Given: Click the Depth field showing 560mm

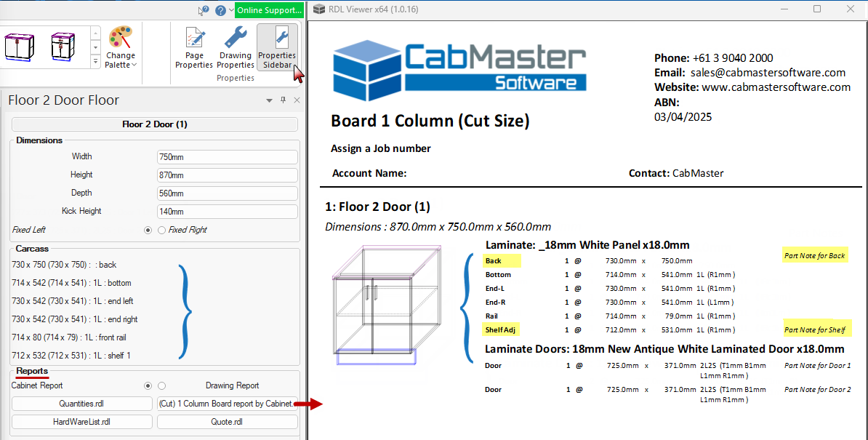Looking at the screenshot, I should (x=227, y=193).
